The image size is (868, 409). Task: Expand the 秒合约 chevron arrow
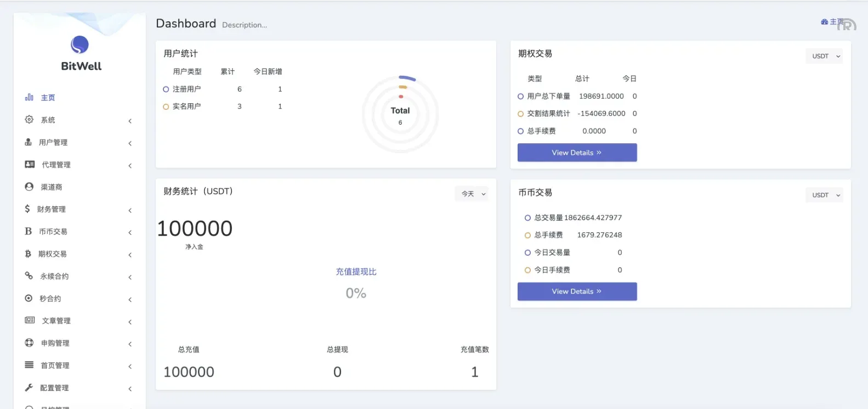click(x=130, y=300)
